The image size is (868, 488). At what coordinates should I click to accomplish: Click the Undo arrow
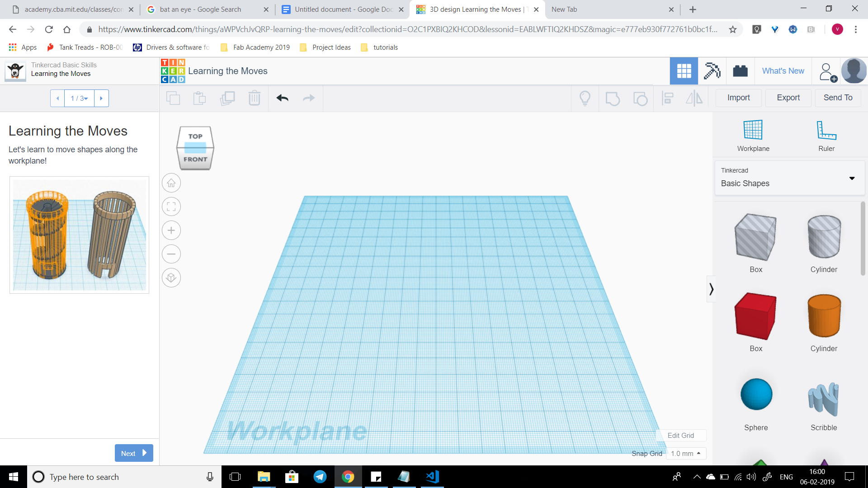coord(283,98)
